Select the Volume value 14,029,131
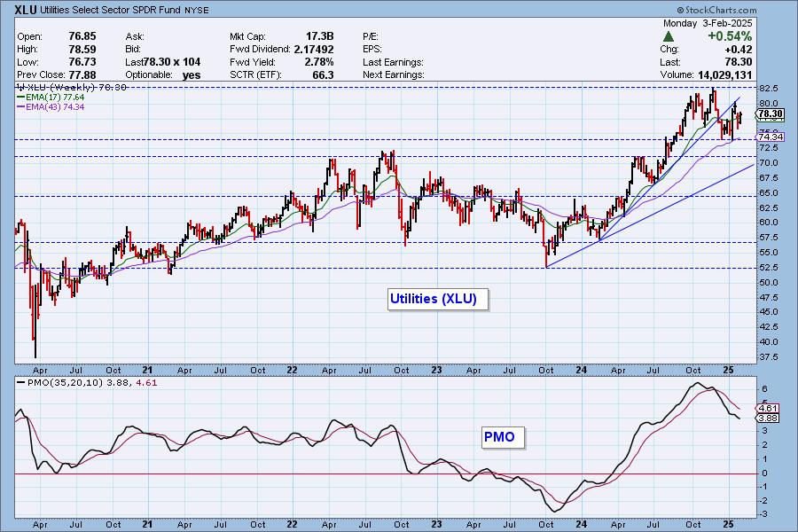 724,74
